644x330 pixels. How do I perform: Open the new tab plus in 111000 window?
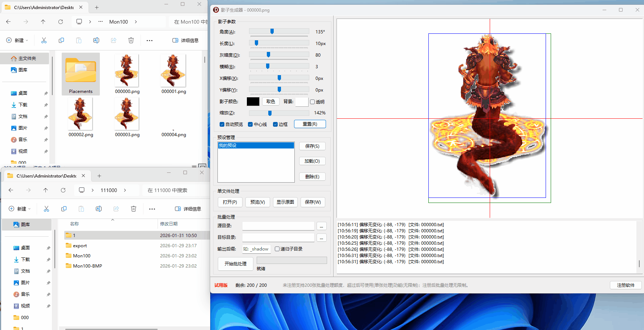click(x=99, y=176)
